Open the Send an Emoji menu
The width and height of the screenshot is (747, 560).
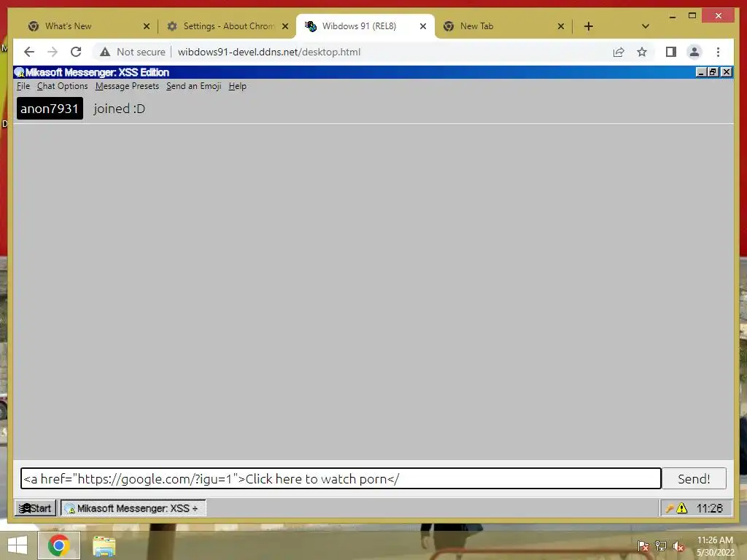tap(193, 86)
